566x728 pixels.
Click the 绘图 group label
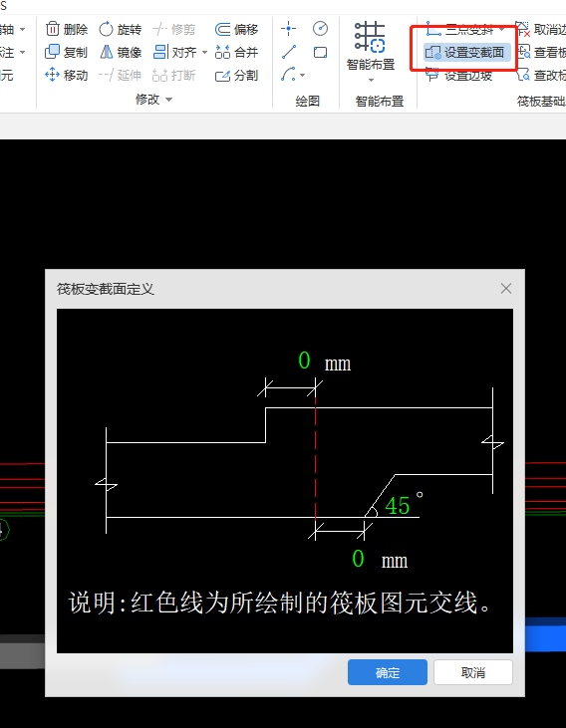coord(308,101)
